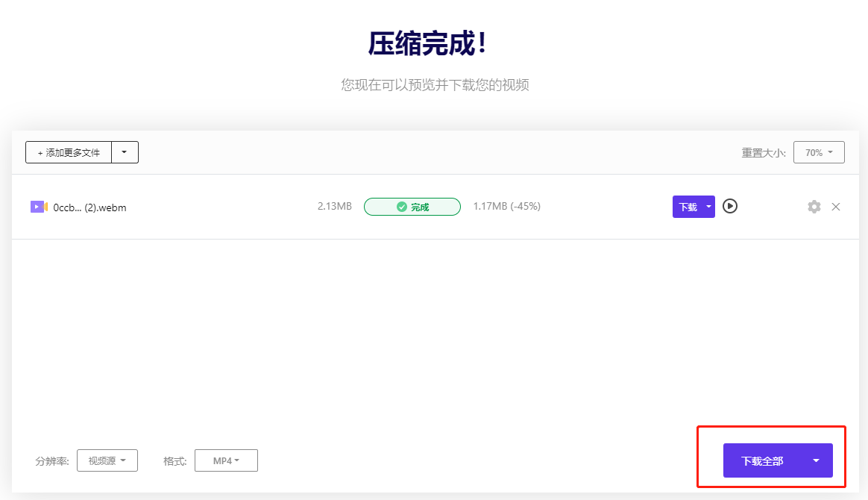868x500 pixels.
Task: Open the 重置大小 70% dropdown
Action: click(819, 152)
